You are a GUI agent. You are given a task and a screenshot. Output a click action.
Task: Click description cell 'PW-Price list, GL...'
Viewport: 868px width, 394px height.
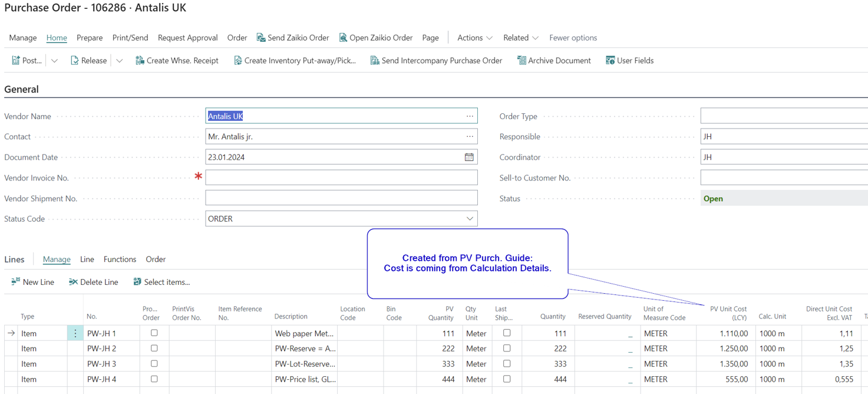tap(304, 379)
